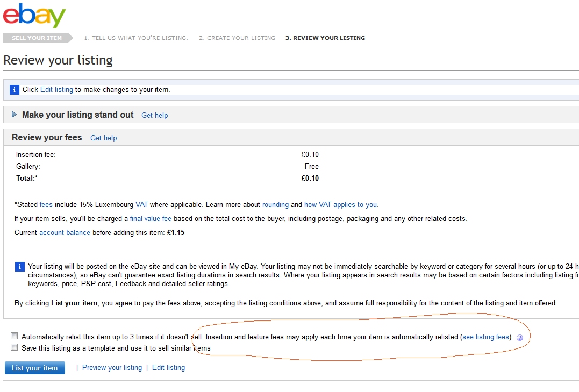Open see listing fees inside the circled text

485,336
